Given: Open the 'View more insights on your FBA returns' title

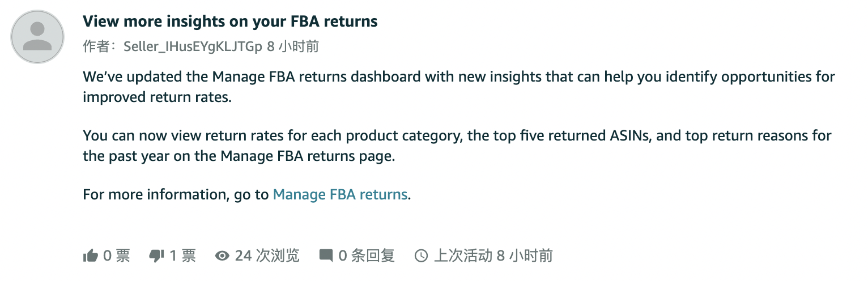Looking at the screenshot, I should (x=230, y=22).
